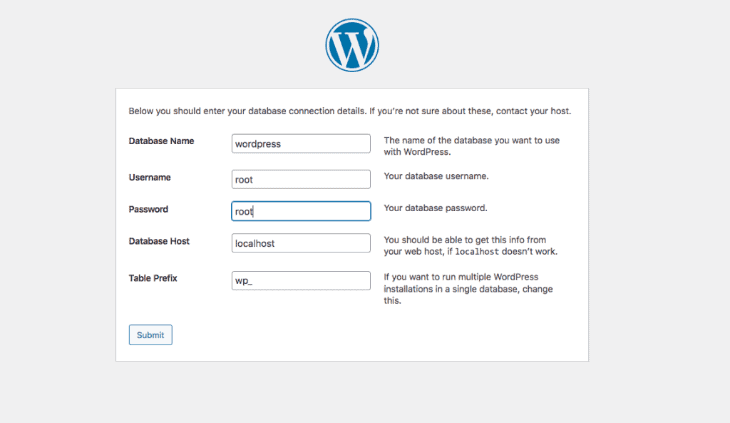
Task: Click into the Database Host field
Action: pyautogui.click(x=301, y=243)
